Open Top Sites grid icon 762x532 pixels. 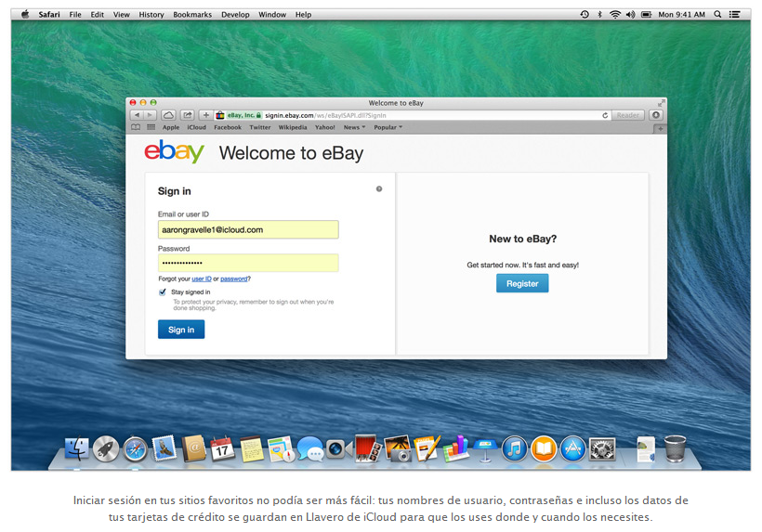pos(151,127)
